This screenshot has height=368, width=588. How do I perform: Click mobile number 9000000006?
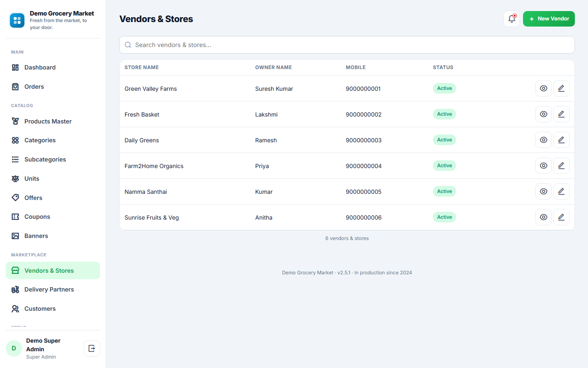tap(363, 218)
